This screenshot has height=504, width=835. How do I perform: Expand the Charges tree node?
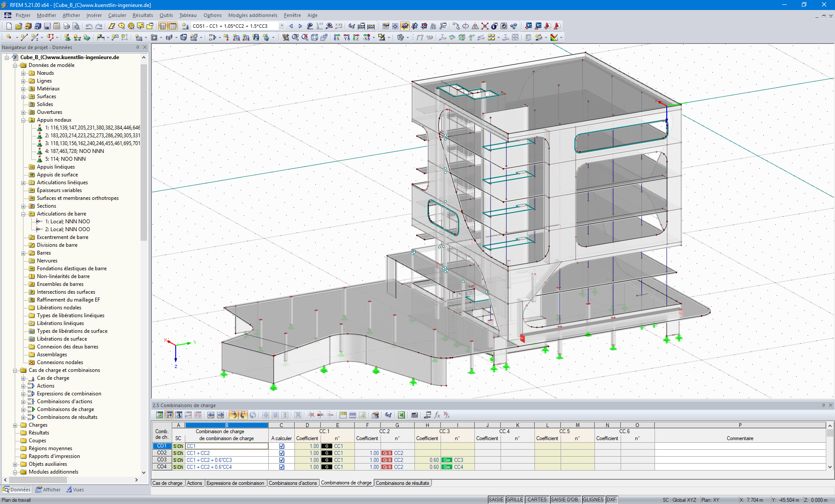pyautogui.click(x=15, y=425)
